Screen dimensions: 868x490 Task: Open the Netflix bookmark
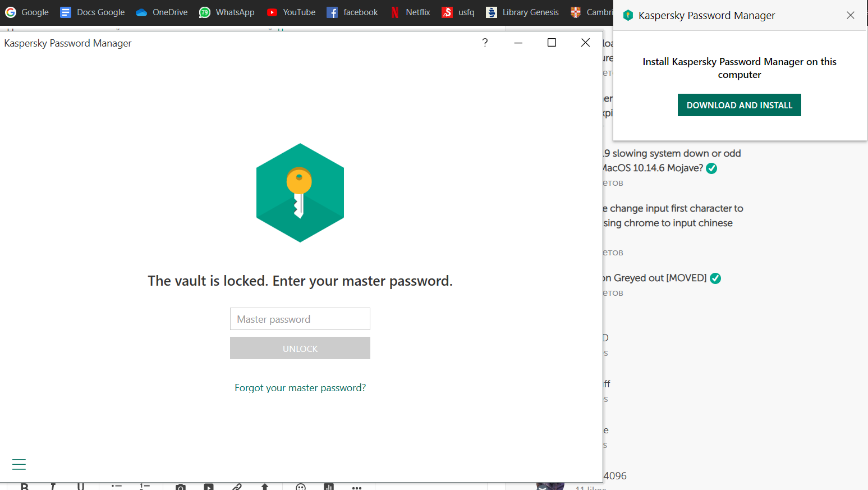410,12
